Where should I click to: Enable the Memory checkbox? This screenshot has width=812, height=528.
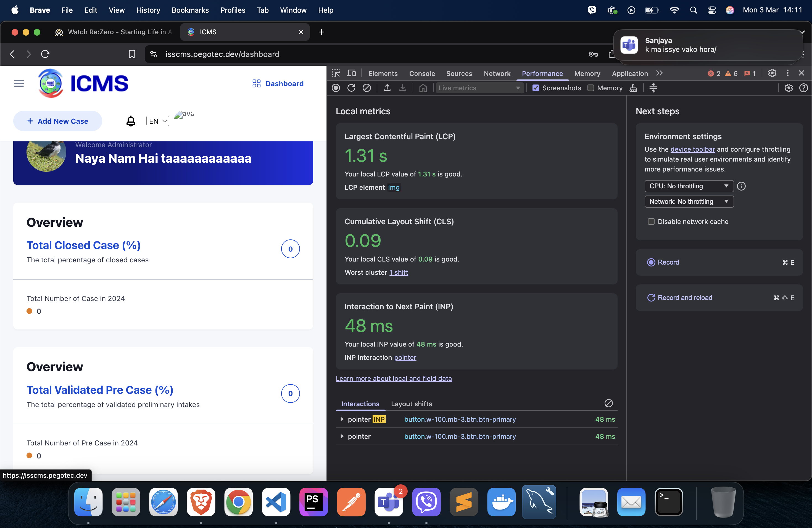[590, 88]
